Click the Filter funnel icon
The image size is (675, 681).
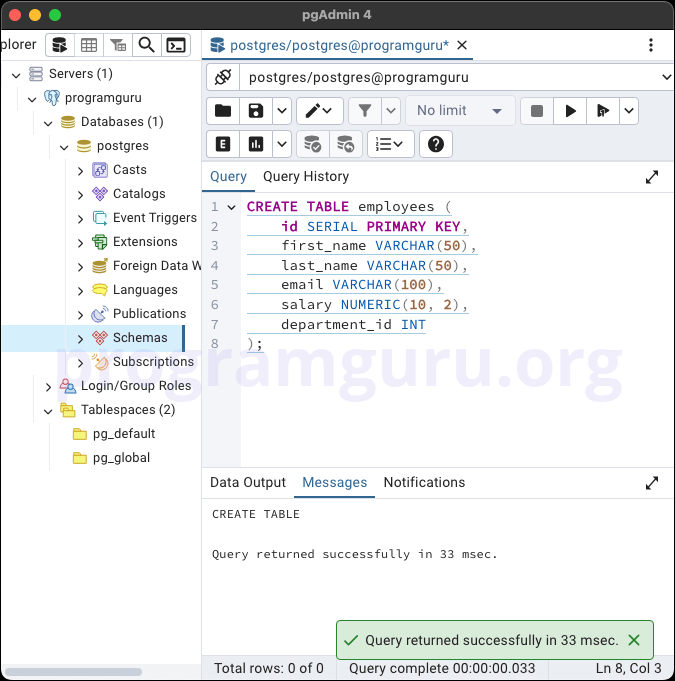coord(365,111)
